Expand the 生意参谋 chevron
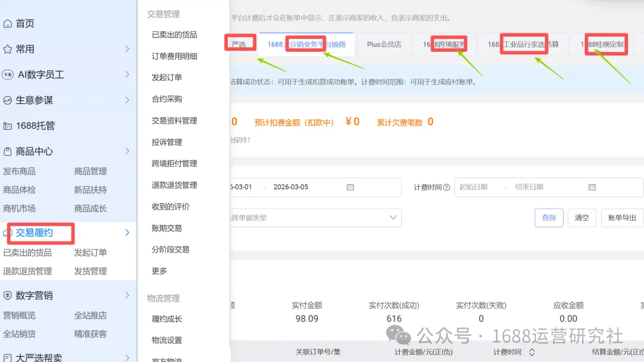The width and height of the screenshot is (644, 362). pos(128,100)
